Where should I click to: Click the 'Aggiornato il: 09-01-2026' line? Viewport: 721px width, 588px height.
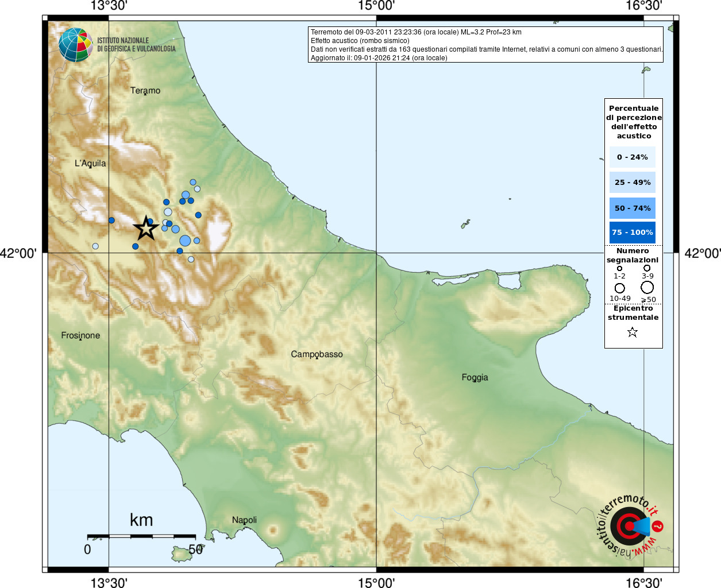[379, 58]
